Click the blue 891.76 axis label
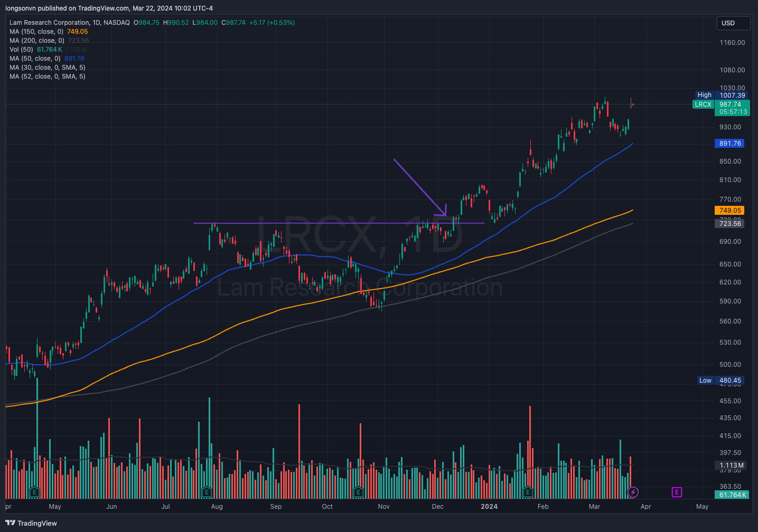Image resolution: width=758 pixels, height=532 pixels. [x=730, y=144]
